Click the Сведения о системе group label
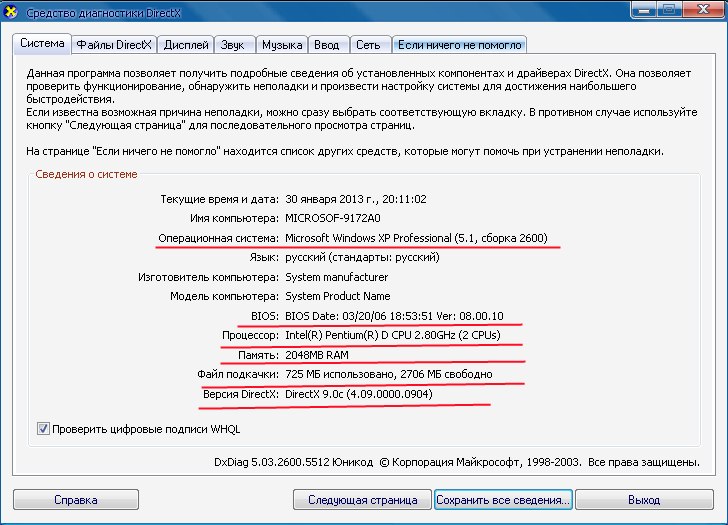The width and height of the screenshot is (728, 525). (86, 174)
